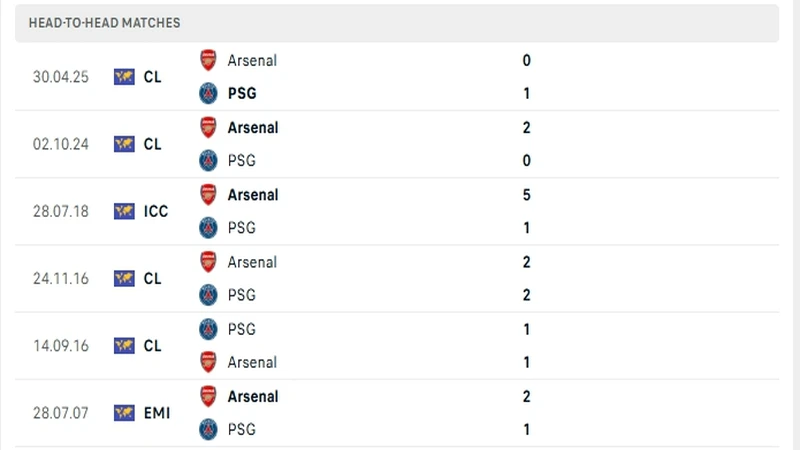Screen dimensions: 800x450
Task: Click Arsenal crest in 28.07.07 match
Action: 208,396
